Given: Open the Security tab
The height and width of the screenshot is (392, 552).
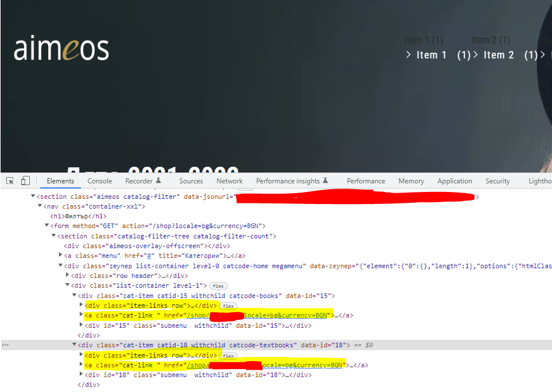Looking at the screenshot, I should pyautogui.click(x=497, y=181).
